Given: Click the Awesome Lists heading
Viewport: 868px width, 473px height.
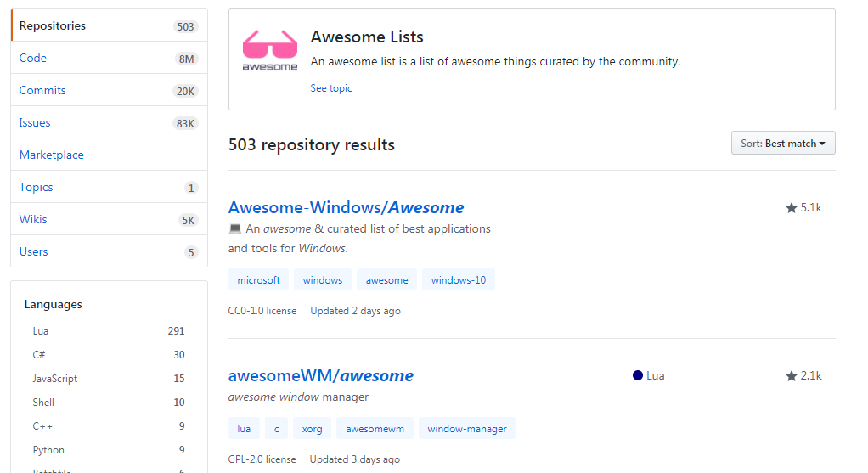Looking at the screenshot, I should coord(367,37).
